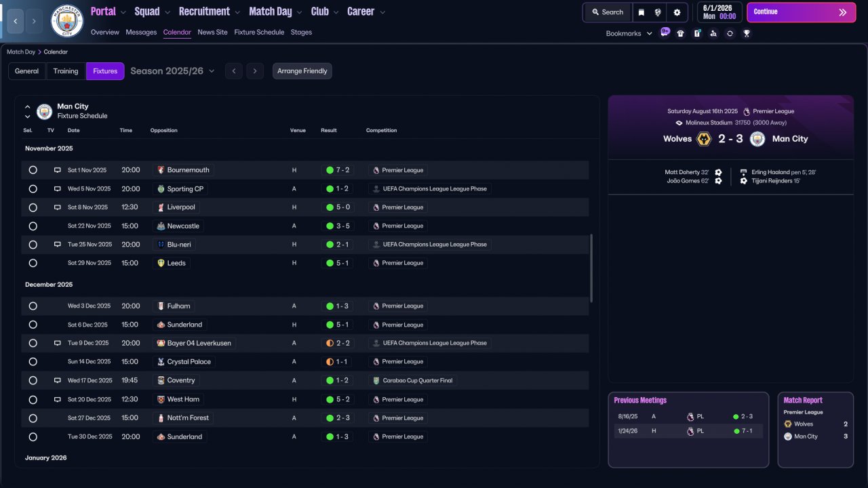Click the up chevron beside Man City schedule
This screenshot has width=868, height=488.
pyautogui.click(x=28, y=106)
